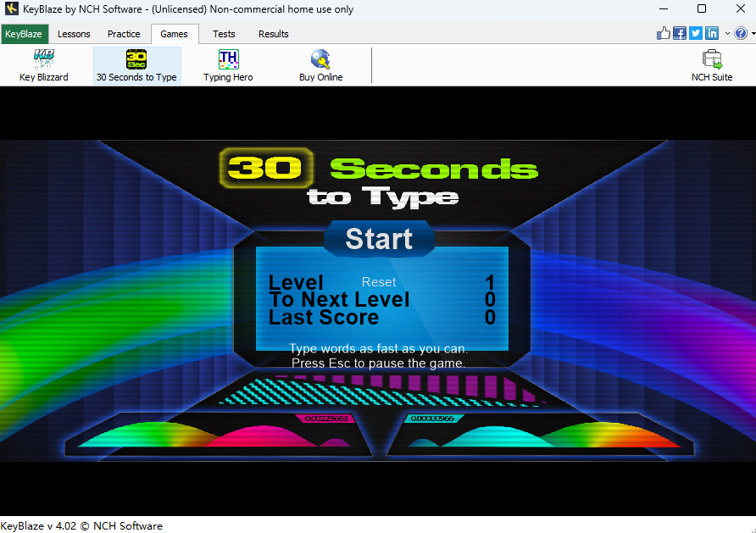Switch to the Tests tab
Screen dimensions: 756x533
[224, 34]
